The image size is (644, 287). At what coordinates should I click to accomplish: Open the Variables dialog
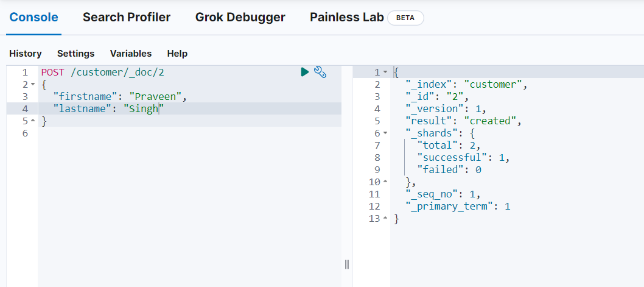(x=131, y=54)
